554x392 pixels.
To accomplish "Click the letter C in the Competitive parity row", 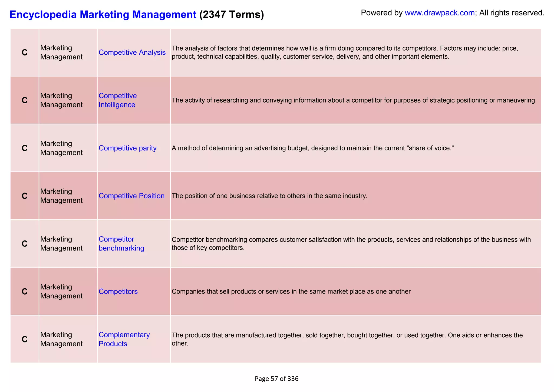I will click(x=25, y=148).
